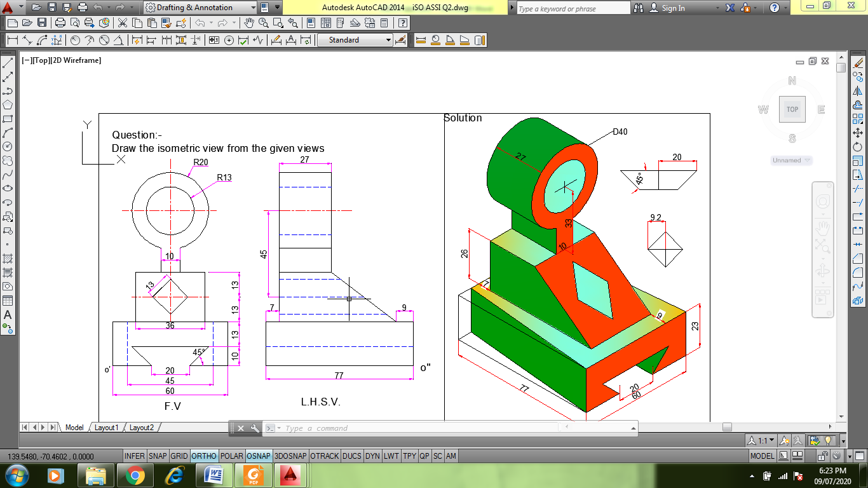868x488 pixels.
Task: Select the Mirror modify tool
Action: pos(858,91)
